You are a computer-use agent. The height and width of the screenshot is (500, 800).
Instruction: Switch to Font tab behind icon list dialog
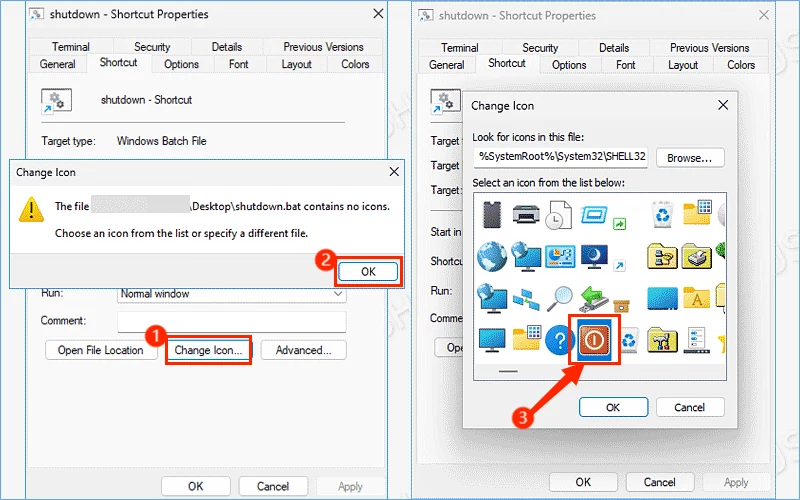tap(626, 65)
